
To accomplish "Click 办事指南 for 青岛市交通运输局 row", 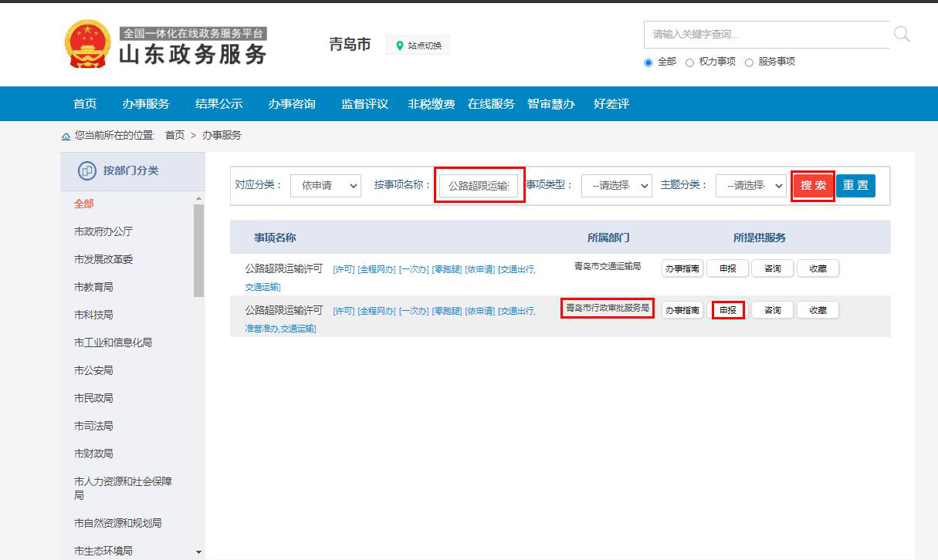I will click(682, 268).
